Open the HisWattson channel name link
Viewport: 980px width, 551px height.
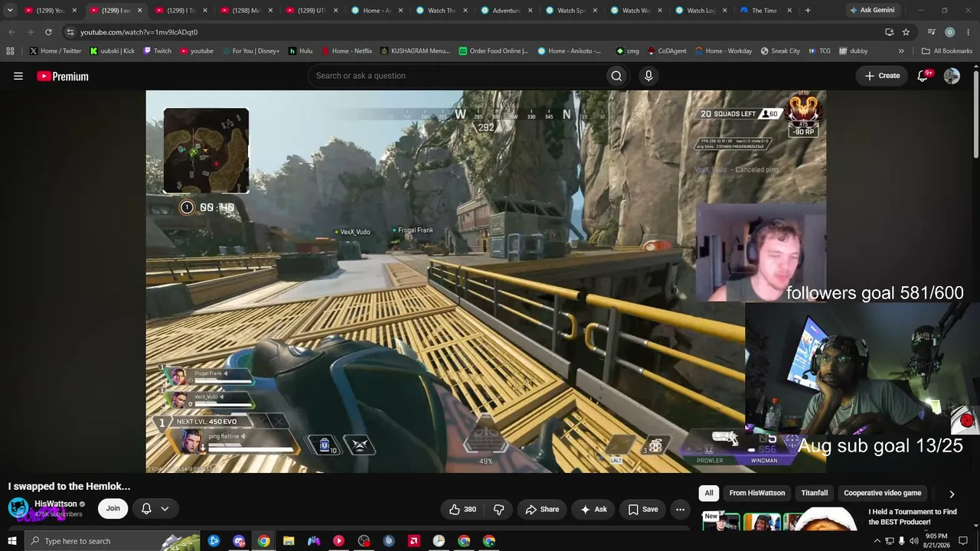[56, 504]
